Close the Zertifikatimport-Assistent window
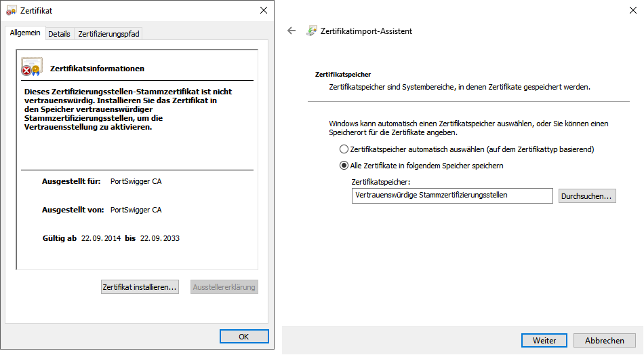 (632, 10)
